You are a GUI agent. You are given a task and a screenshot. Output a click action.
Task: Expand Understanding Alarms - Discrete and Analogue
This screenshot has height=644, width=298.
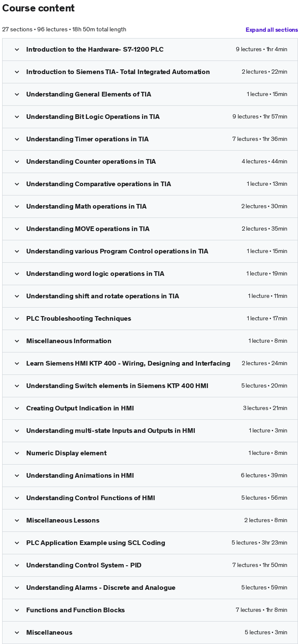point(101,588)
